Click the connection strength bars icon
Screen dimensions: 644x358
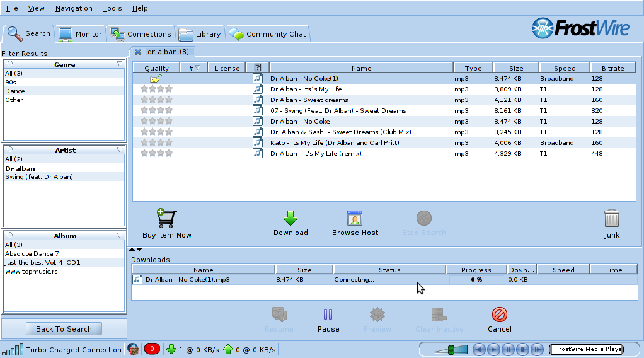13,349
